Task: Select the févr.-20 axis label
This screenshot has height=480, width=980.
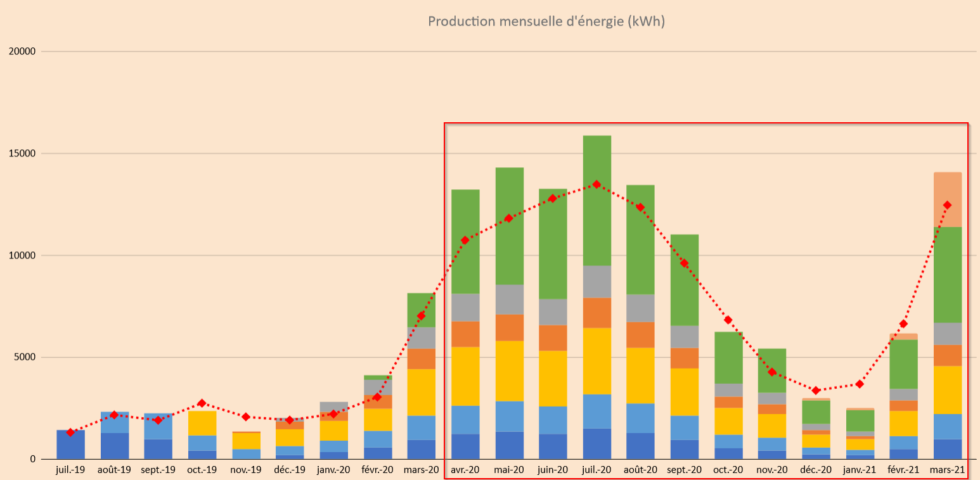Action: tap(377, 470)
